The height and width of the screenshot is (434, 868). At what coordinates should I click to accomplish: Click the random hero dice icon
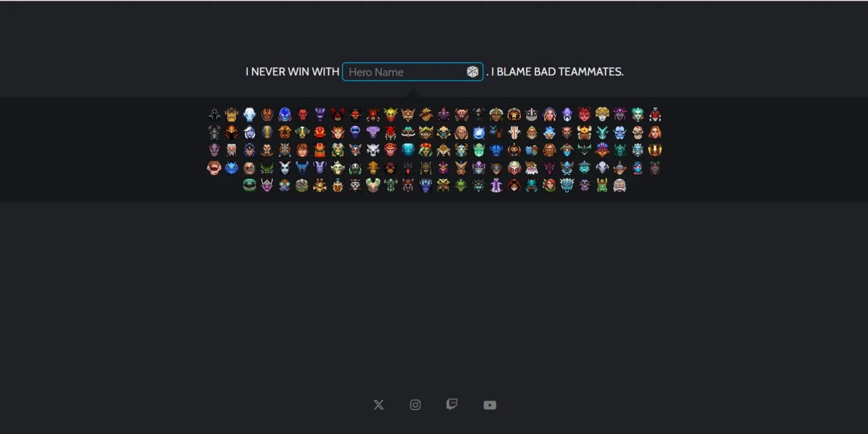[x=473, y=72]
